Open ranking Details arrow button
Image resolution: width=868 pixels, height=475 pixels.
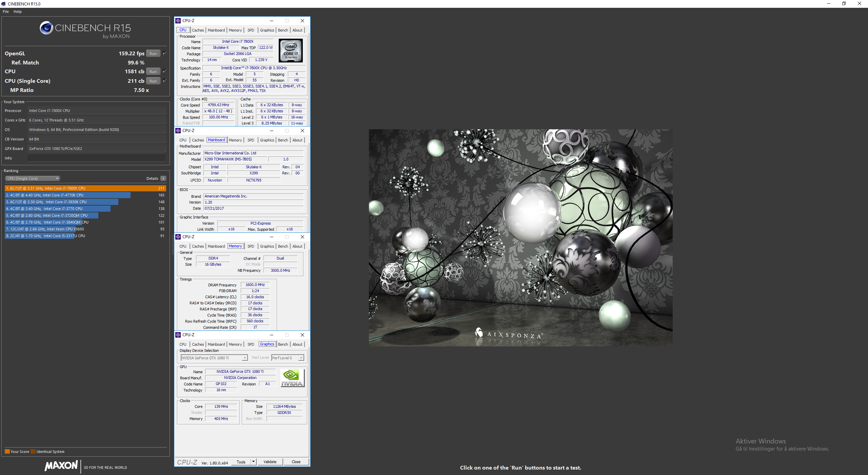163,178
